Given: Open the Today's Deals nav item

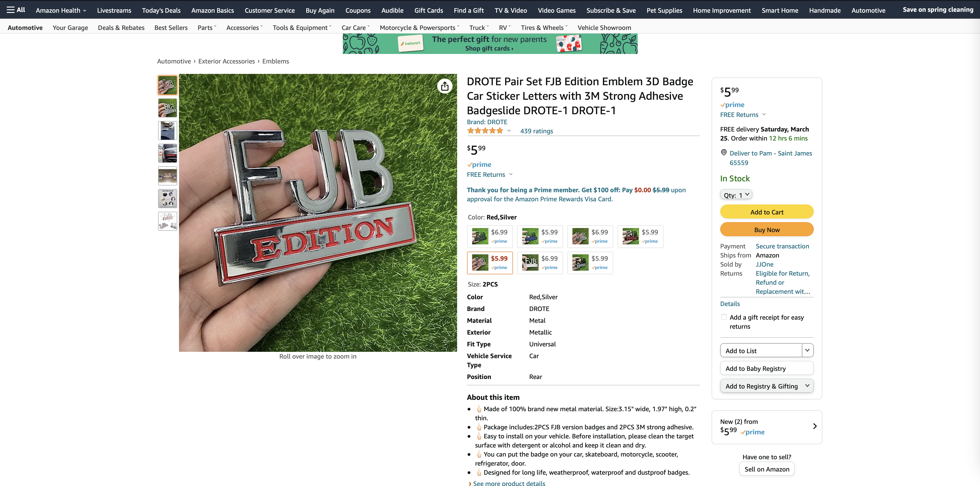Looking at the screenshot, I should [161, 10].
